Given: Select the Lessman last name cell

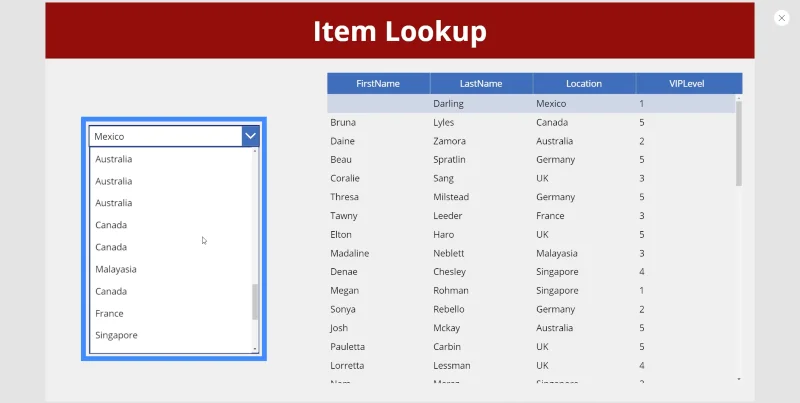Looking at the screenshot, I should tap(452, 365).
